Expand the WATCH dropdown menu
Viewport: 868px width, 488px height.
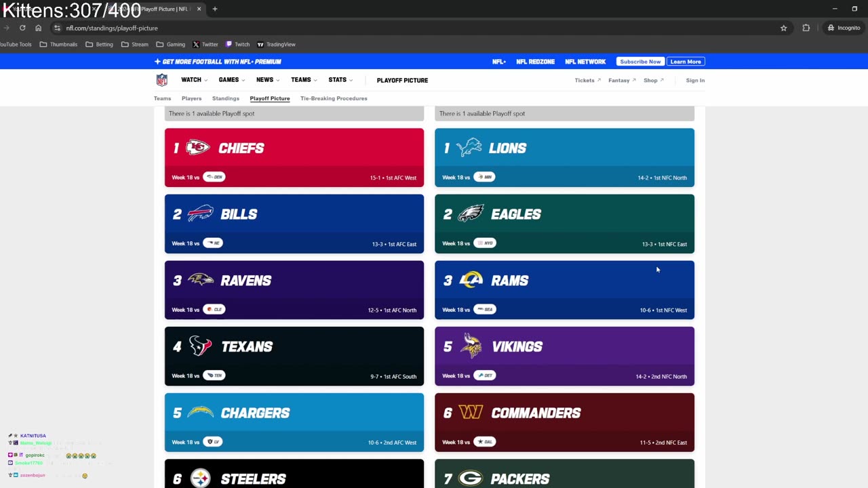click(x=193, y=80)
